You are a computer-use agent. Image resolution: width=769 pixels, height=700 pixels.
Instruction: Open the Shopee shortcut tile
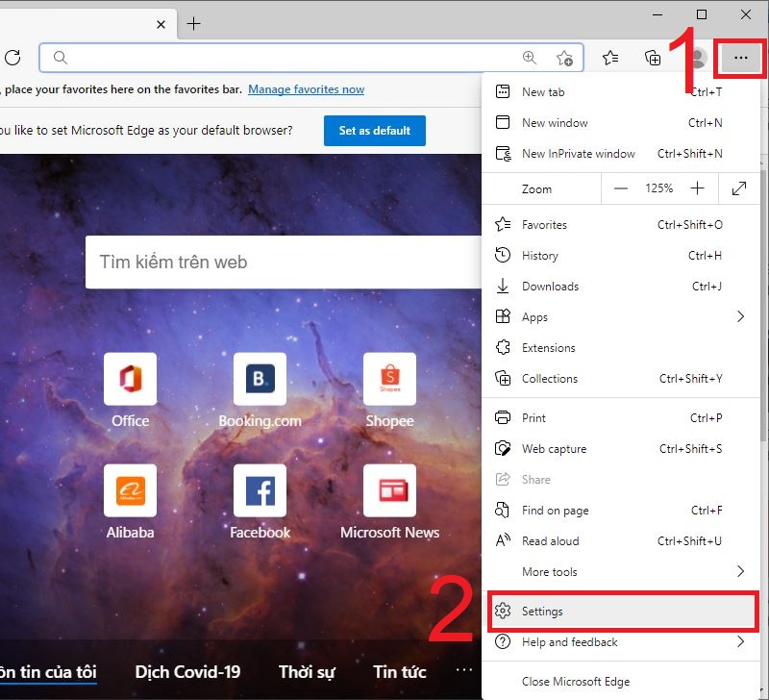pos(389,380)
